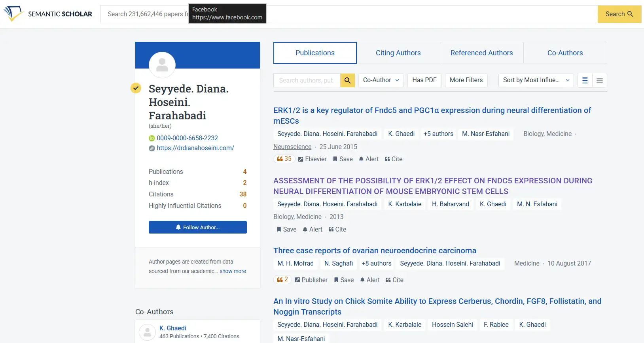The height and width of the screenshot is (343, 644).
Task: Click H. Baharvand author chip
Action: [450, 204]
